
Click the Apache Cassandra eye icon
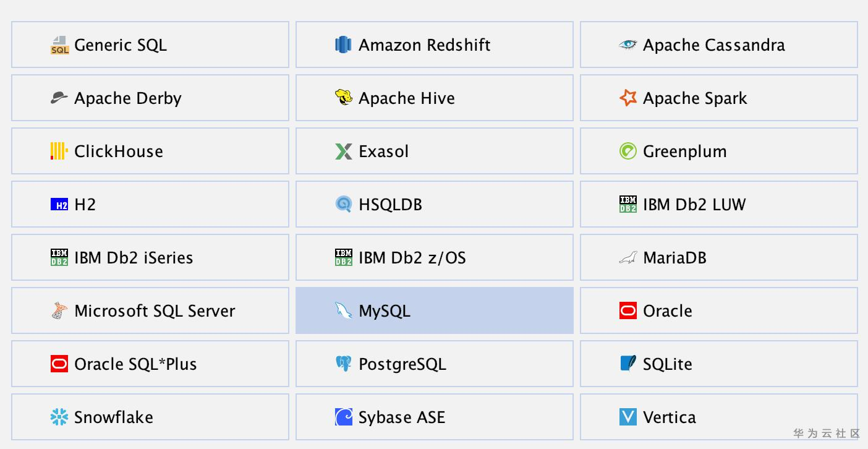[628, 45]
